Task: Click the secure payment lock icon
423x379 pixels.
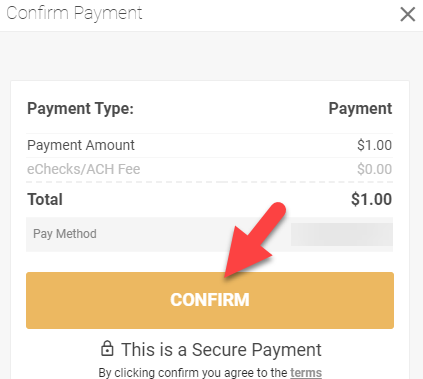Action: pyautogui.click(x=107, y=348)
